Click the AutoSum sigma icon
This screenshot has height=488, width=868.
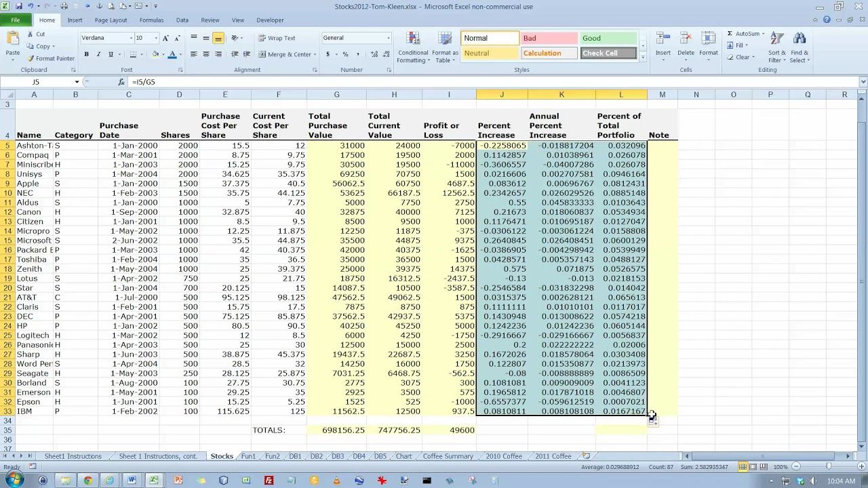click(x=730, y=34)
